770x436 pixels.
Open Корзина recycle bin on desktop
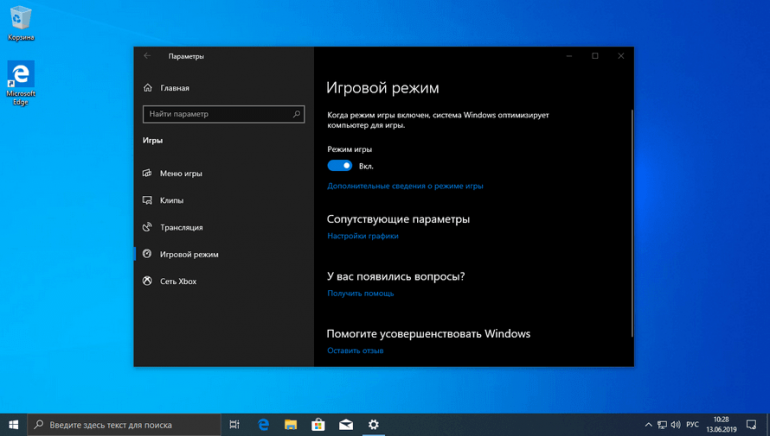(21, 23)
